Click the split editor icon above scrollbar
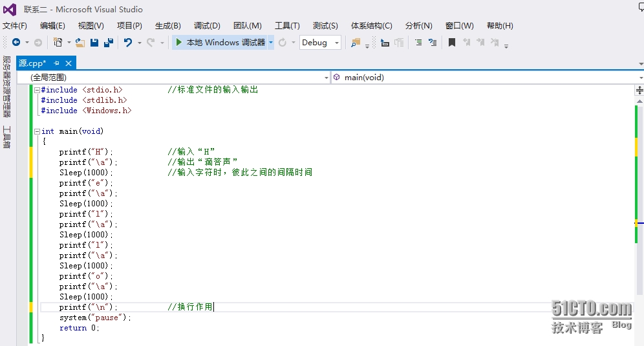Viewport: 644px width, 346px height. pyautogui.click(x=639, y=91)
